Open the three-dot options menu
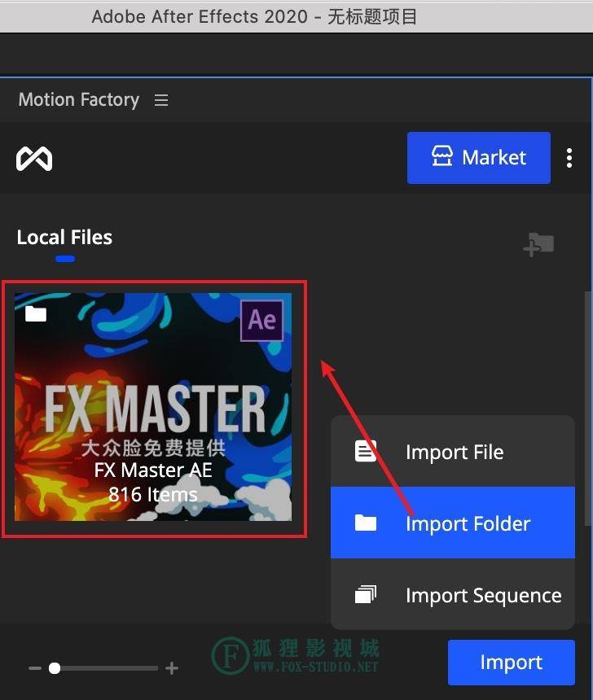 point(569,158)
